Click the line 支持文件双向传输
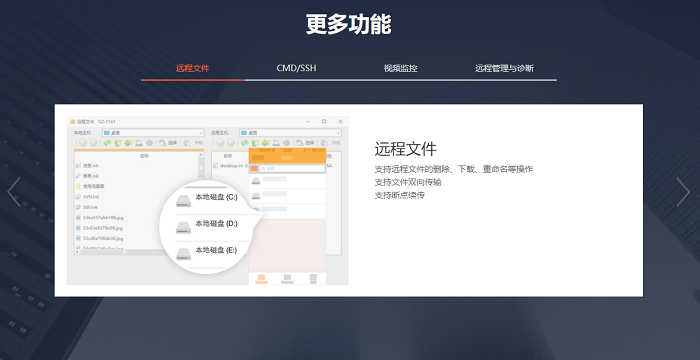The width and height of the screenshot is (700, 360). pos(408,182)
